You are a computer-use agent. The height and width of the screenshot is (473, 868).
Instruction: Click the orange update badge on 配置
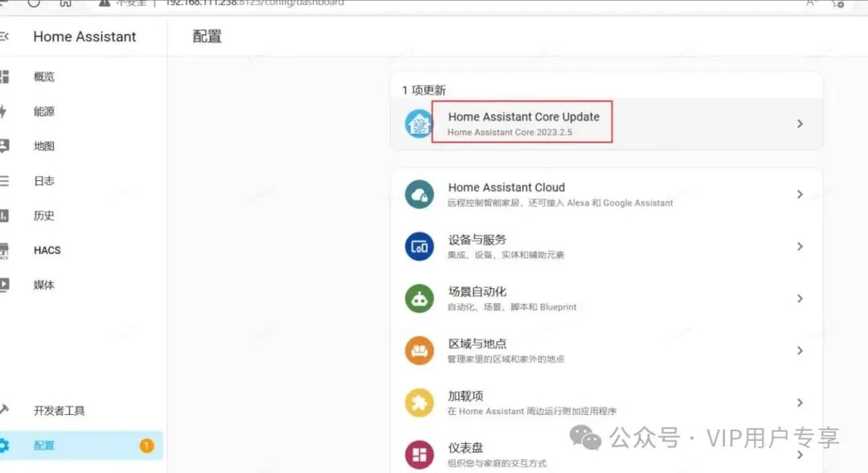146,446
